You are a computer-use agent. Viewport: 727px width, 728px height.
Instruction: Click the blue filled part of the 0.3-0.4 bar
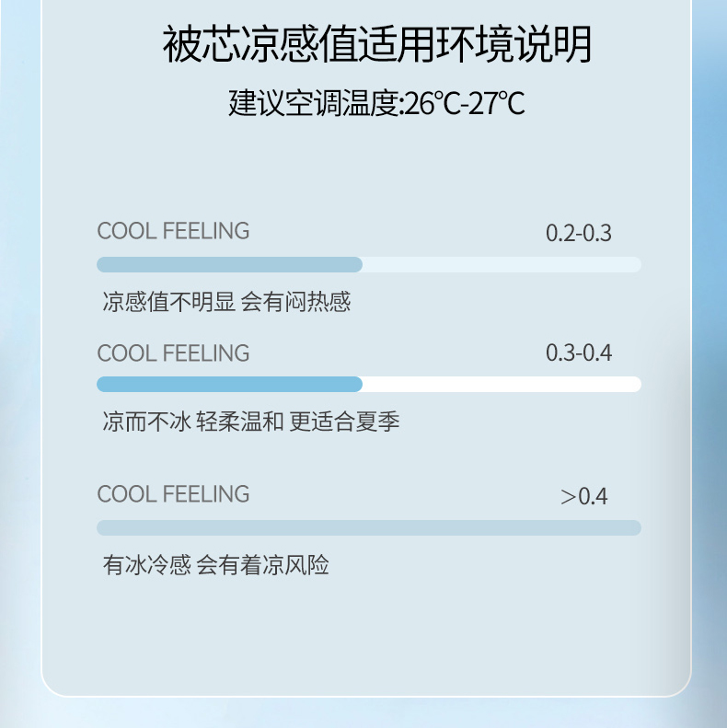[x=230, y=385]
